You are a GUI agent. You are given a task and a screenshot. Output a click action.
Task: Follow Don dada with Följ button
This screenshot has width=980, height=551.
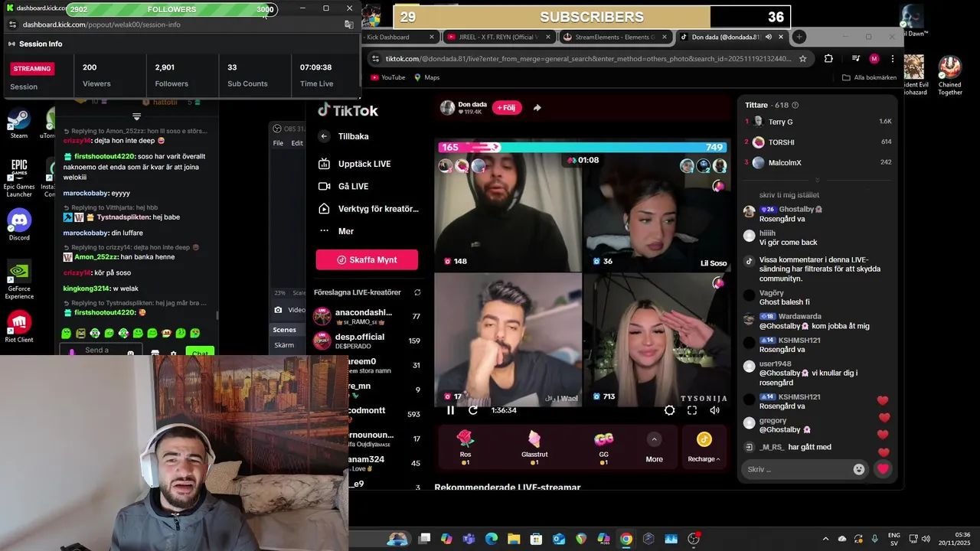point(507,108)
